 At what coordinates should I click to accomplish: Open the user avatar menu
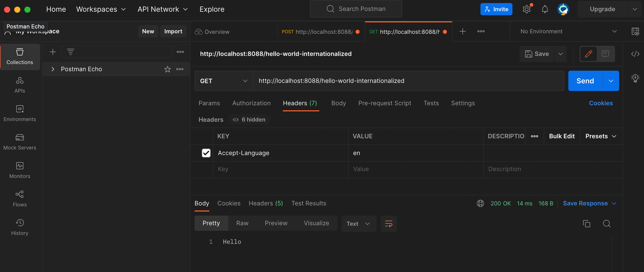[x=563, y=9]
